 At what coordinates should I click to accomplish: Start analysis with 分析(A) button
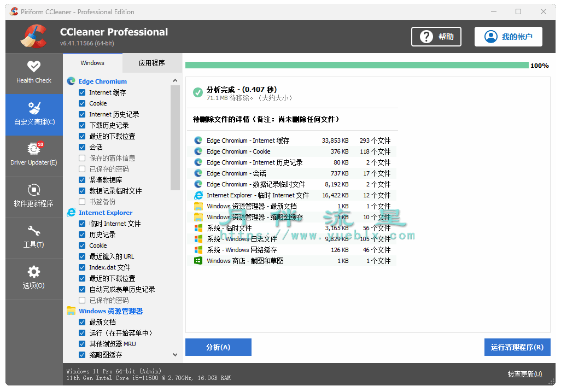click(218, 347)
